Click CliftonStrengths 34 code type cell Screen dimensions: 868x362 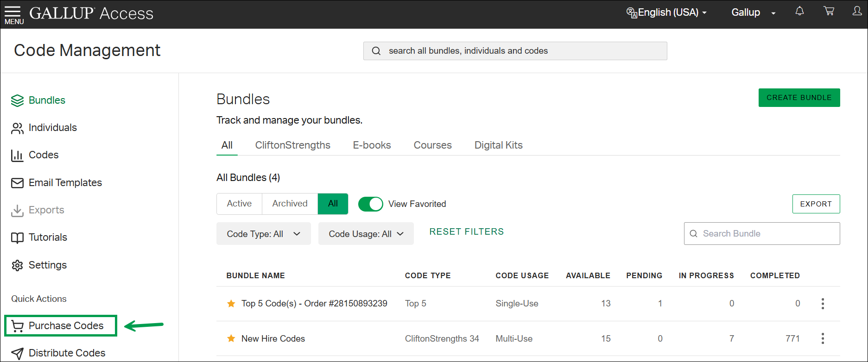pyautogui.click(x=442, y=339)
